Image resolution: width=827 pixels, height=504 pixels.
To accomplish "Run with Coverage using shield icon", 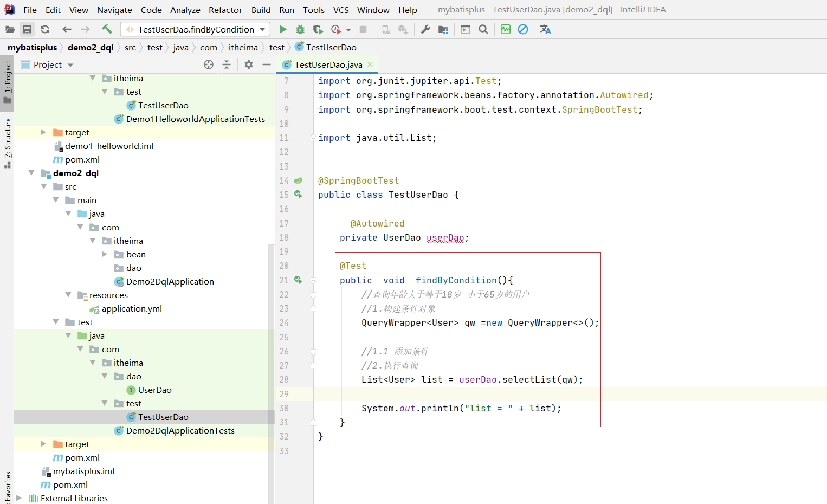I will [318, 29].
